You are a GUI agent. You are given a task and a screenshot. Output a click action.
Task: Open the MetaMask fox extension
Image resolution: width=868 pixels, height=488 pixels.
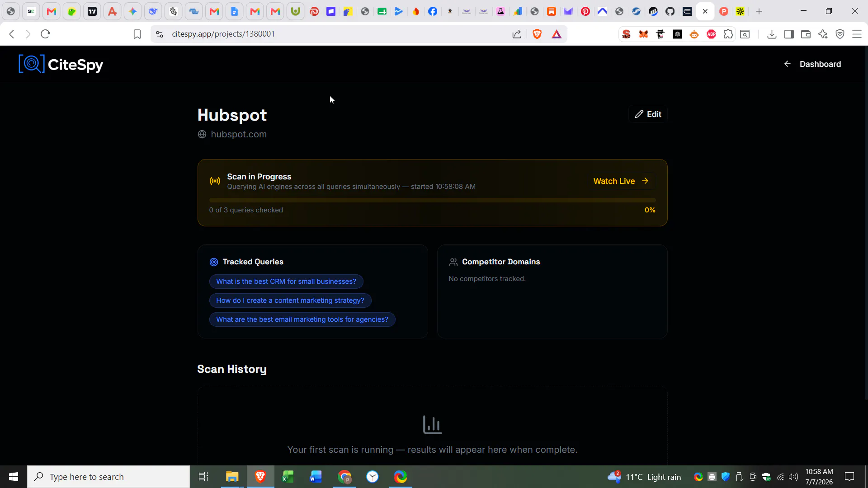point(643,34)
